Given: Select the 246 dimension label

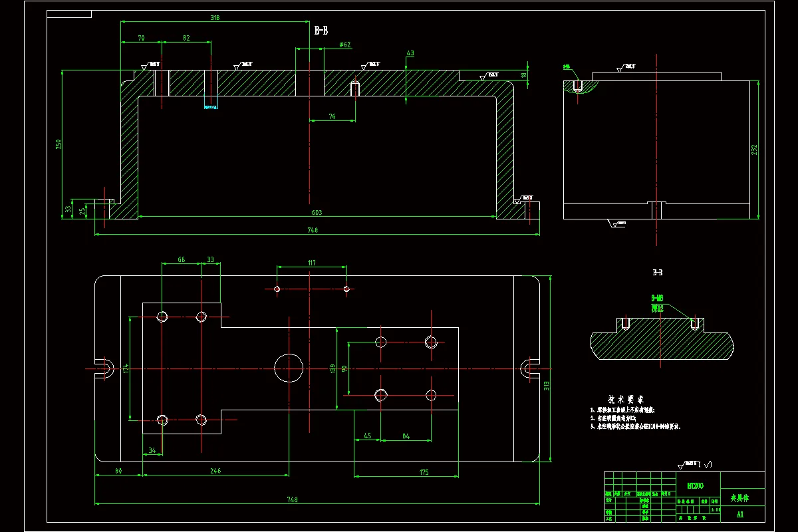Looking at the screenshot, I should click(x=215, y=471).
